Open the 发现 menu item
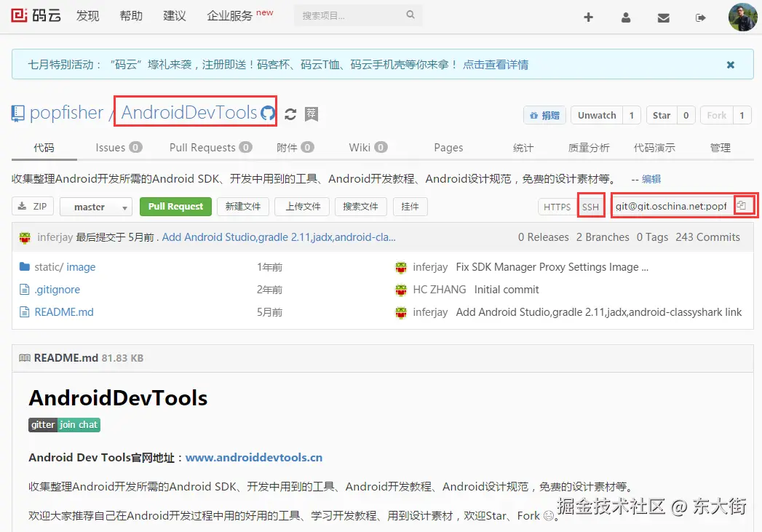Screen dimensions: 762x532 pos(87,15)
